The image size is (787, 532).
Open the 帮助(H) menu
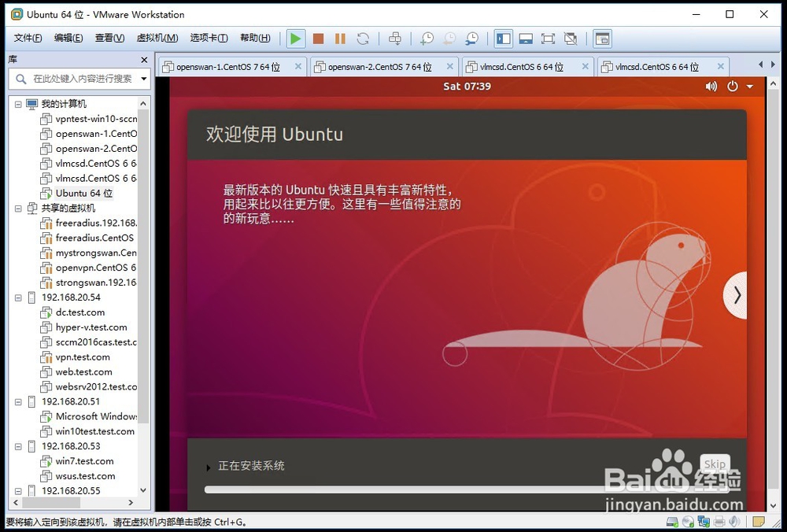pyautogui.click(x=255, y=38)
